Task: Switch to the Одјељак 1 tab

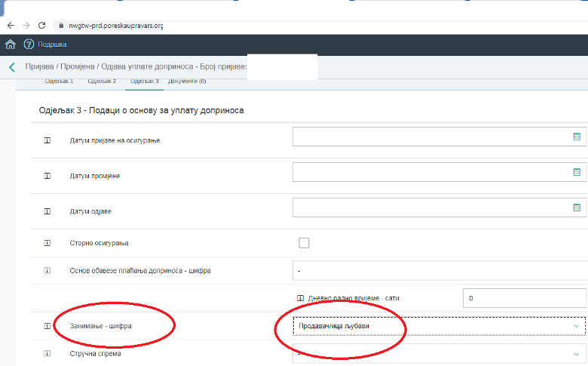Action: pyautogui.click(x=60, y=81)
